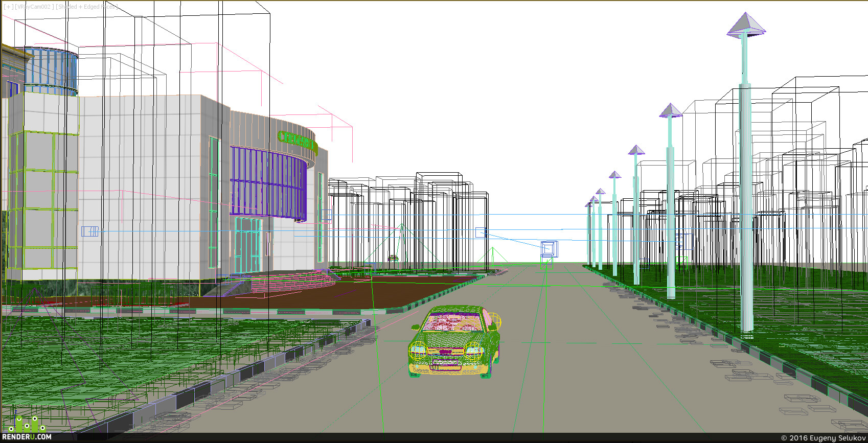
Task: Click the green alien mascots icon
Action: click(x=27, y=424)
